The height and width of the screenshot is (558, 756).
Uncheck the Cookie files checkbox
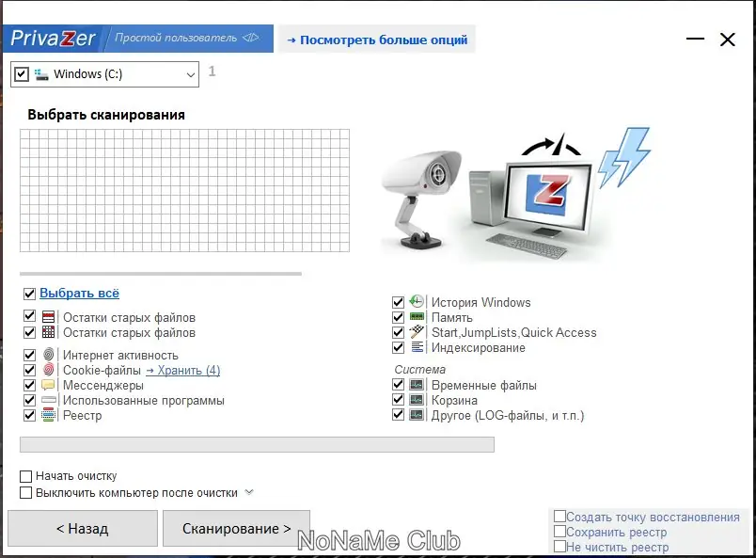29,370
